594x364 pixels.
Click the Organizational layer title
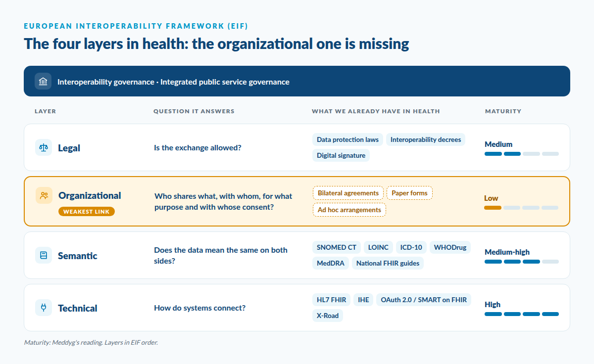pos(90,195)
